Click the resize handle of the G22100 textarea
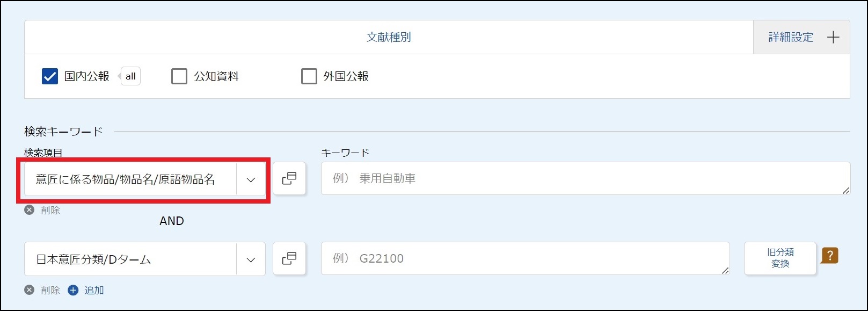The image size is (868, 311). (x=725, y=271)
